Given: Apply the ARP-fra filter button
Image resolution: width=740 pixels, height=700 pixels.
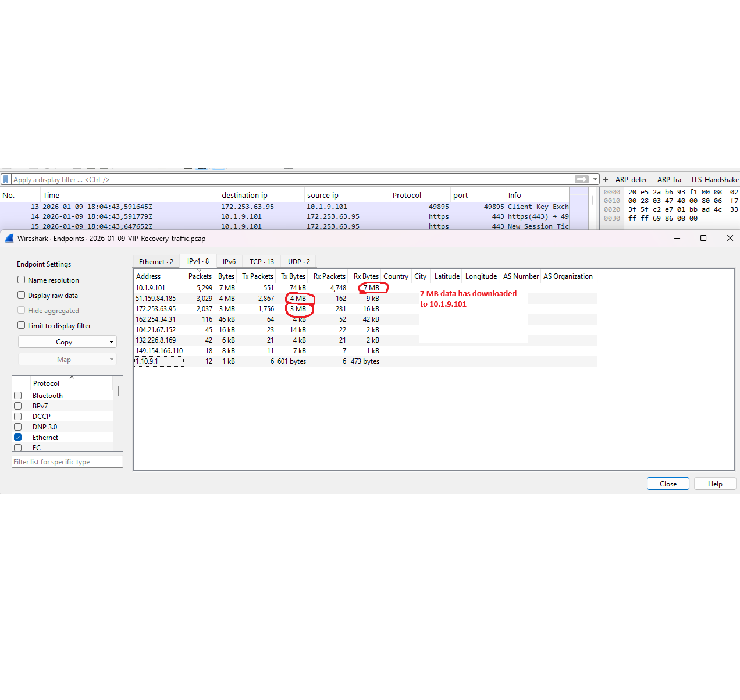Looking at the screenshot, I should point(669,179).
